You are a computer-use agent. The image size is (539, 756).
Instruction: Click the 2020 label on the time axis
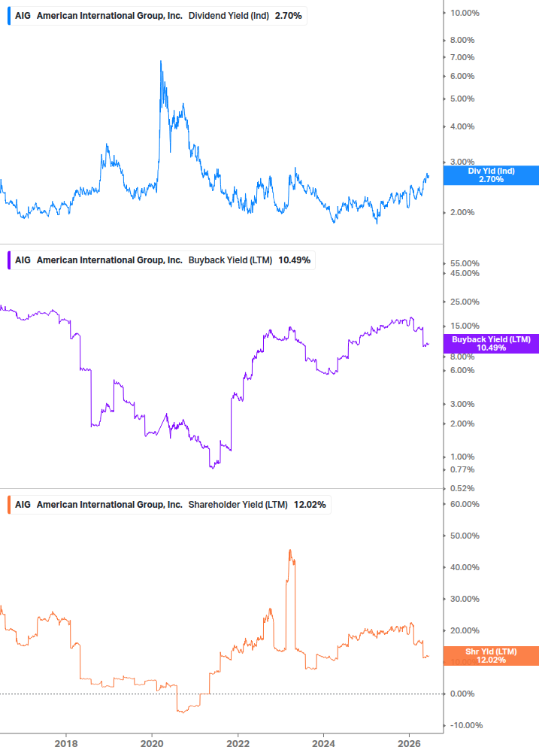tap(152, 743)
